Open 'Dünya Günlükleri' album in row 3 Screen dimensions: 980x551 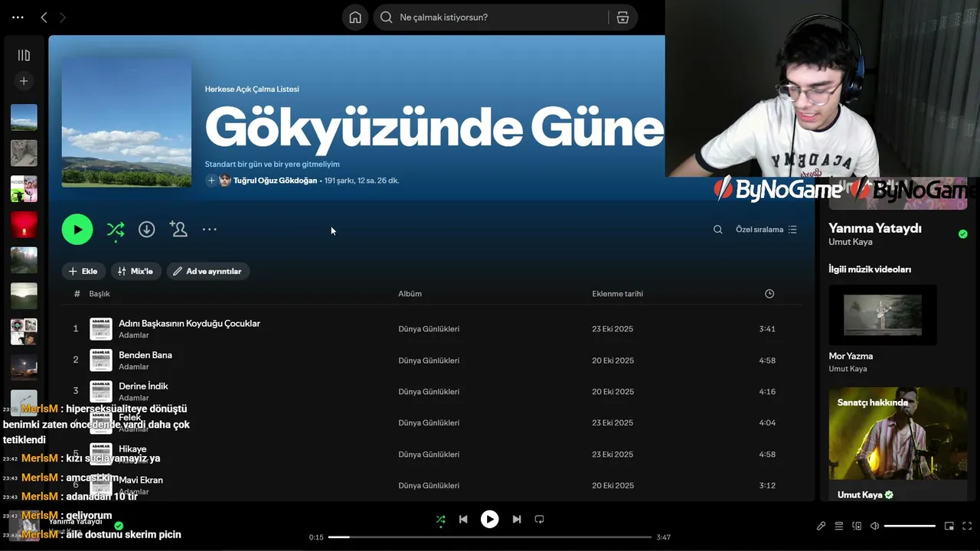click(x=429, y=392)
